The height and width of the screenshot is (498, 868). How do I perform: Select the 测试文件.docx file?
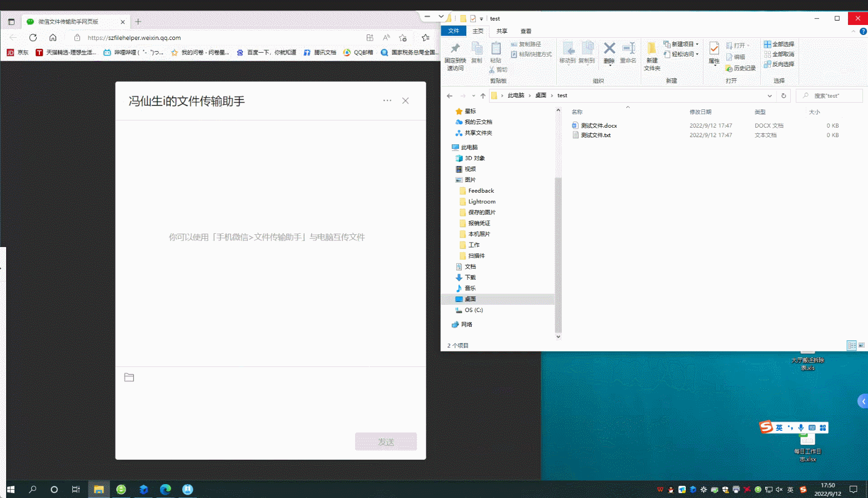point(595,125)
